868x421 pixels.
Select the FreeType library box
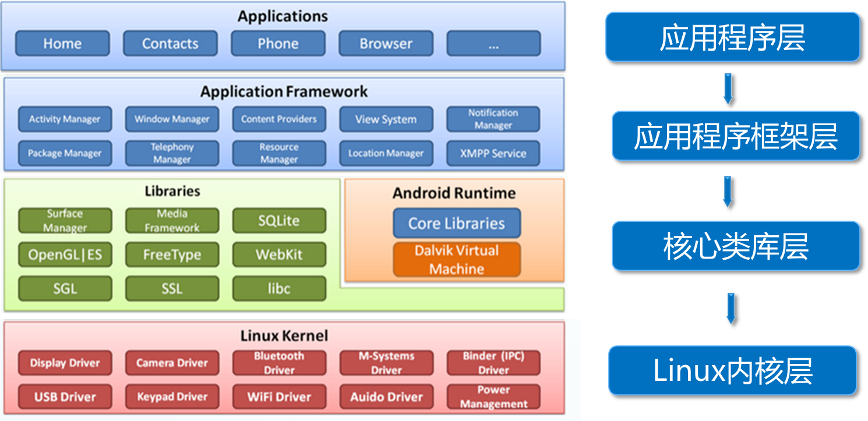(172, 255)
